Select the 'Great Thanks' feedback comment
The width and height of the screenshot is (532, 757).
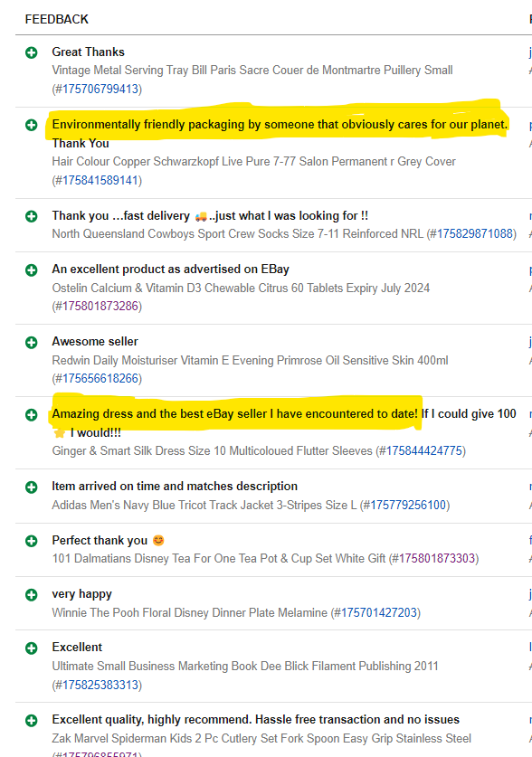tap(89, 52)
